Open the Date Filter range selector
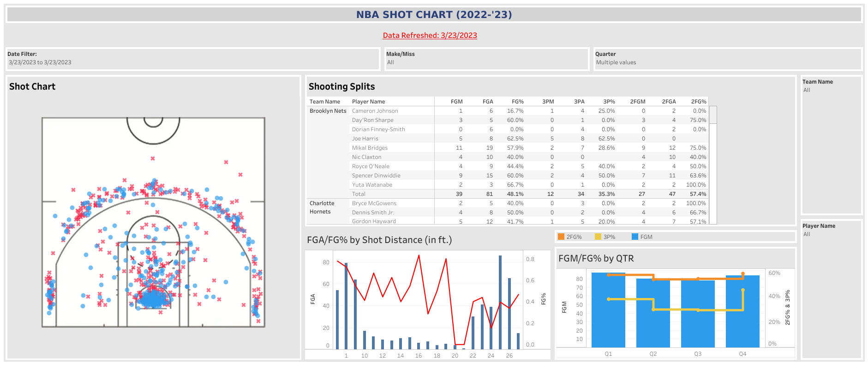This screenshot has width=868, height=365. coord(193,62)
